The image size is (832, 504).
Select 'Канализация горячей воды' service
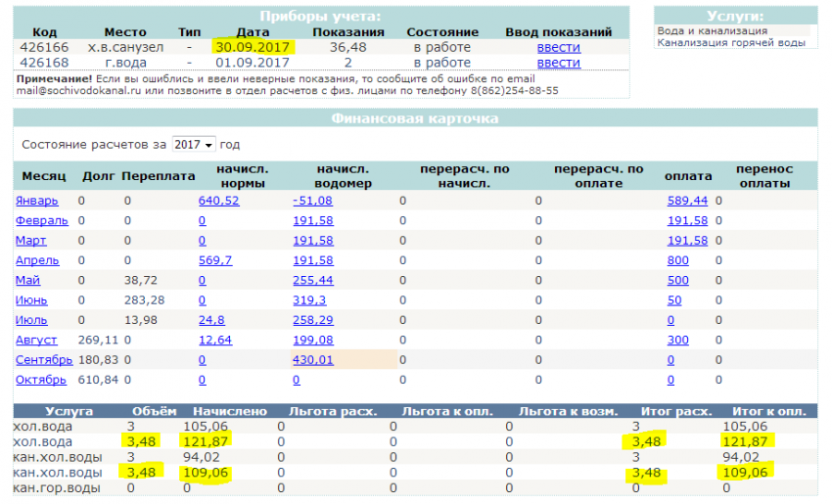(x=730, y=42)
